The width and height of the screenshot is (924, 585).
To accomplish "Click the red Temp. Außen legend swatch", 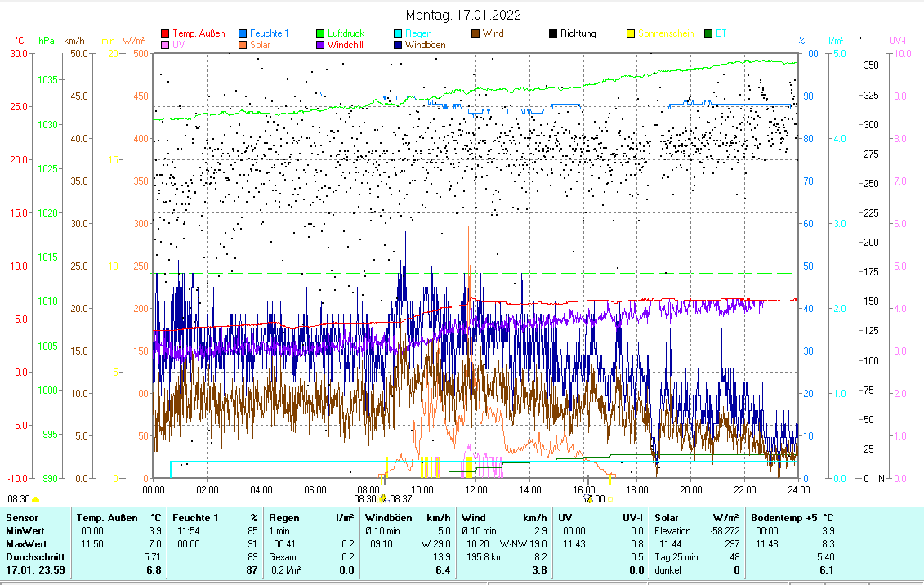I will click(x=165, y=33).
